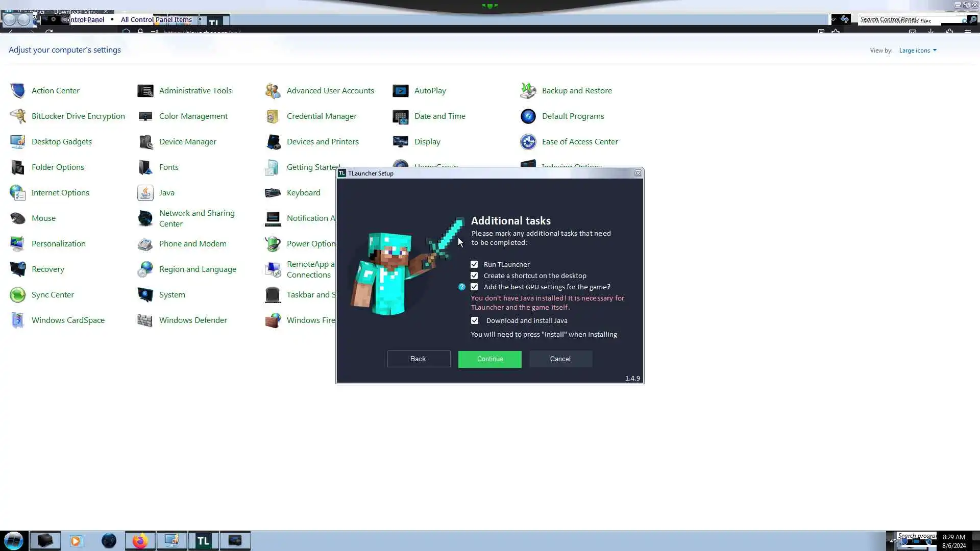Uncheck the Run TLauncher checkbox
This screenshot has height=551, width=980.
click(x=474, y=264)
